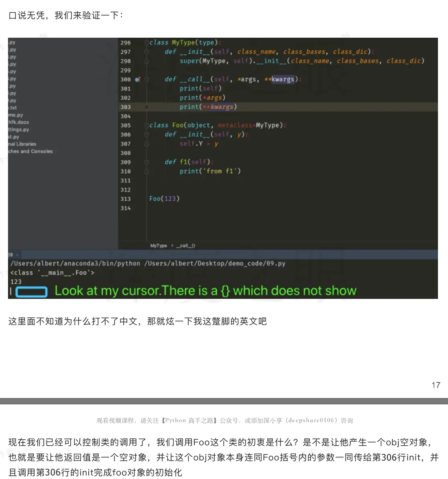Click the 'Foo(123)' call on line 313
448x479 pixels.
click(165, 199)
